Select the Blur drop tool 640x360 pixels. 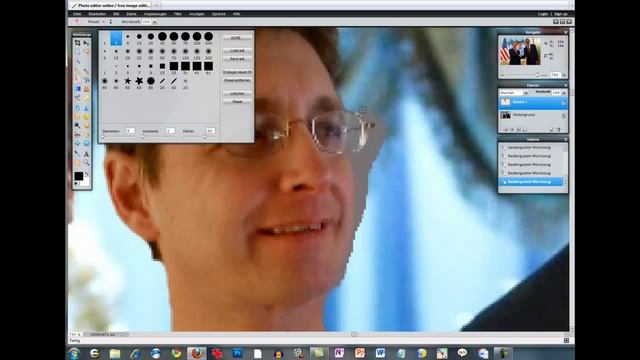[78, 108]
